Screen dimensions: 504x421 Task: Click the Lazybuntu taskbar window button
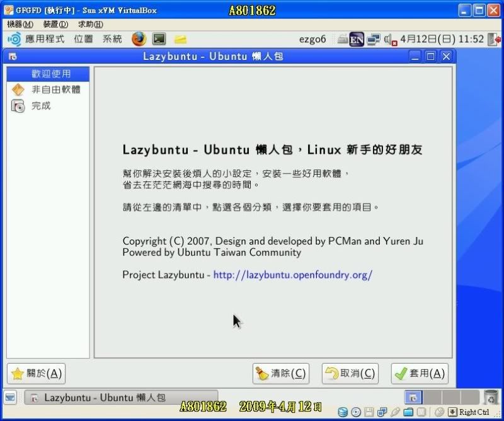121,398
